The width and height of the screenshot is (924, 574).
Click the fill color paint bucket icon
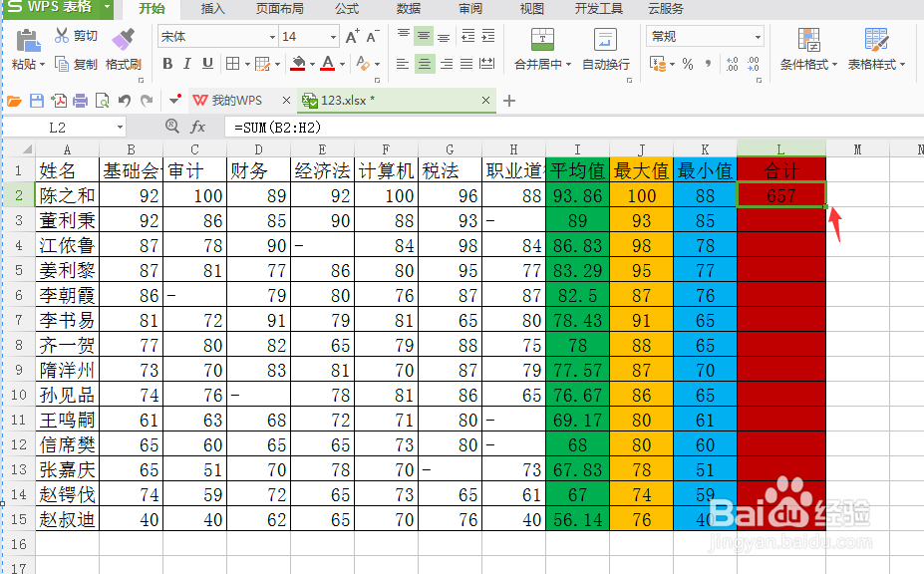coord(298,64)
